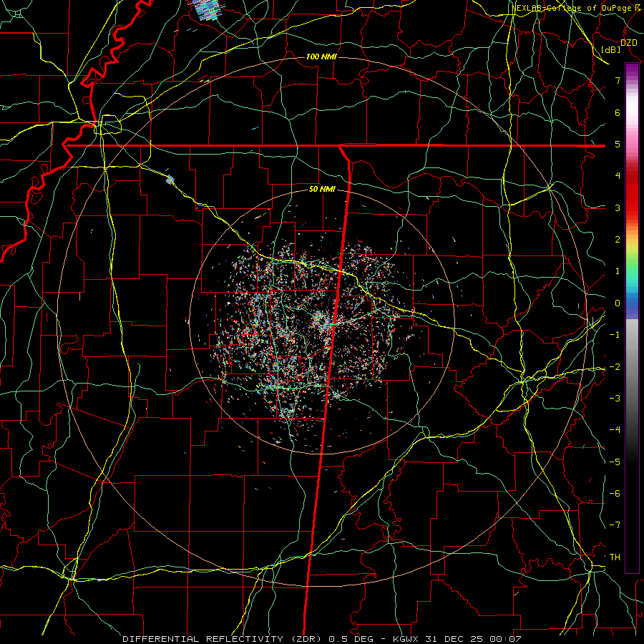
Task: Click the '6' value on color scale
Action: coord(618,112)
